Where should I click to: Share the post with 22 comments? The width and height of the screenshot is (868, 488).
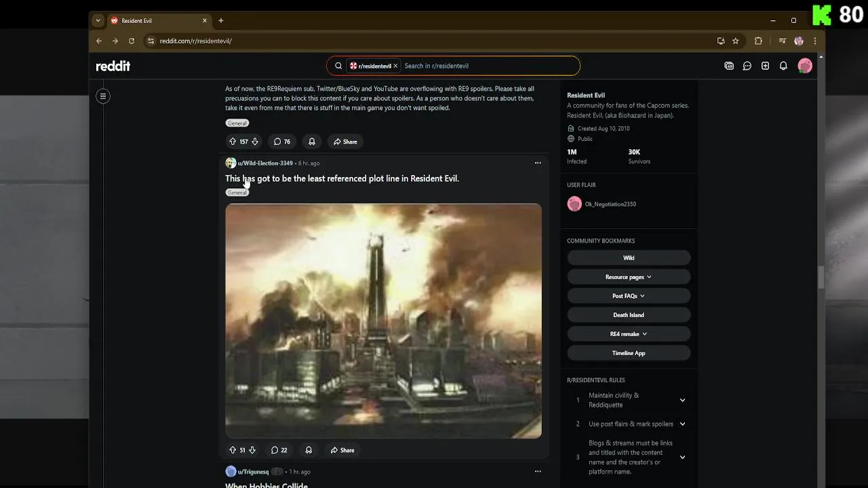pyautogui.click(x=342, y=450)
